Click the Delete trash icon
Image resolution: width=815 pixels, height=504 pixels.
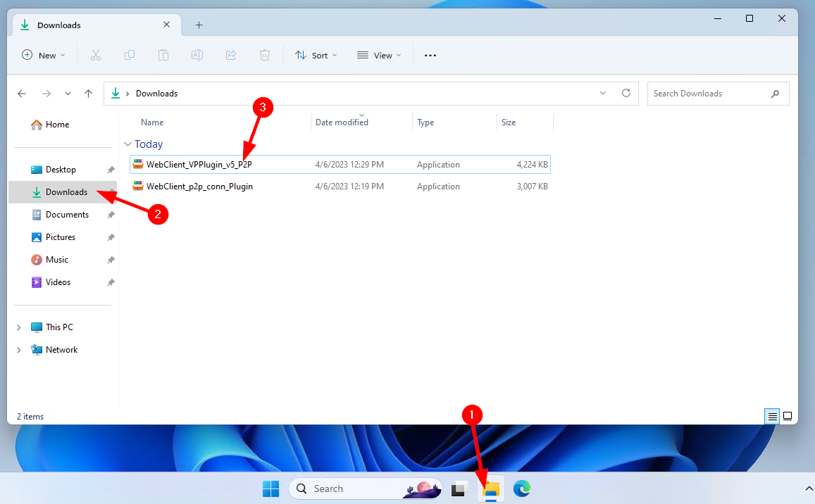[264, 55]
